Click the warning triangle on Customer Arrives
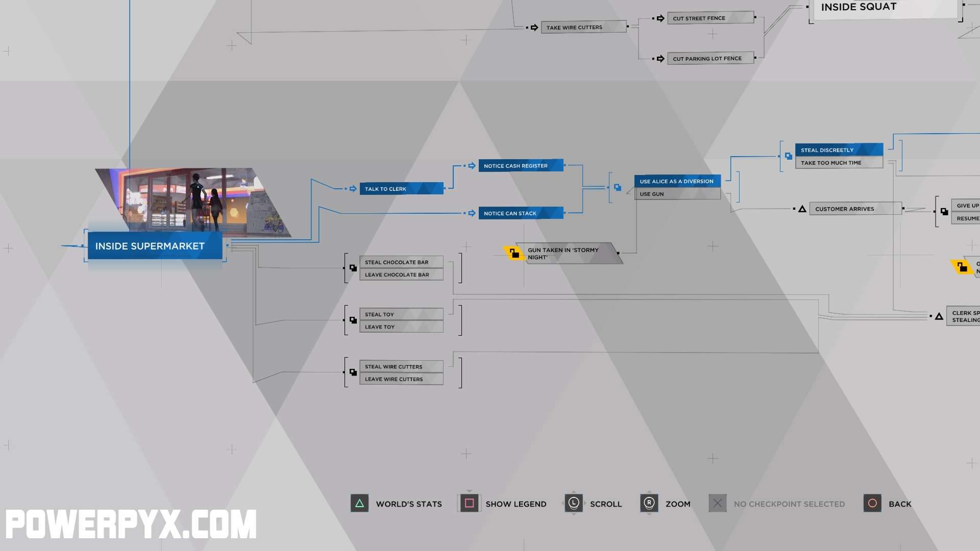980x551 pixels. tap(802, 208)
